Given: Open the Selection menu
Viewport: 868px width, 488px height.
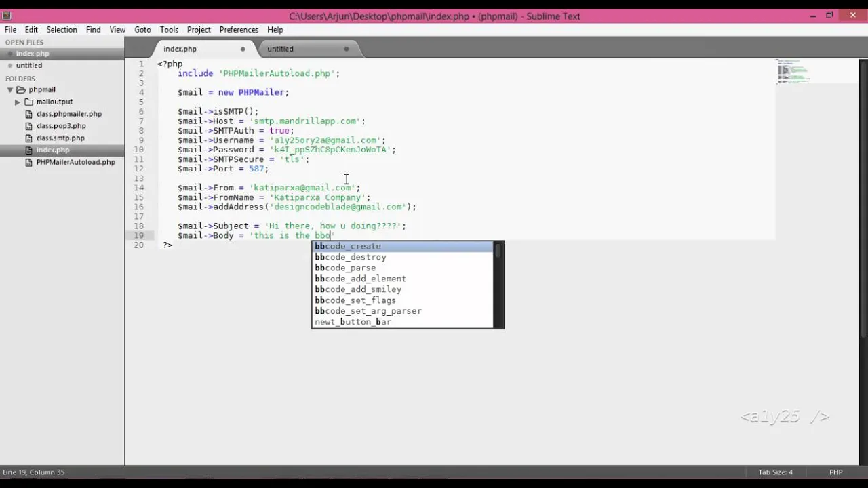Looking at the screenshot, I should [62, 30].
